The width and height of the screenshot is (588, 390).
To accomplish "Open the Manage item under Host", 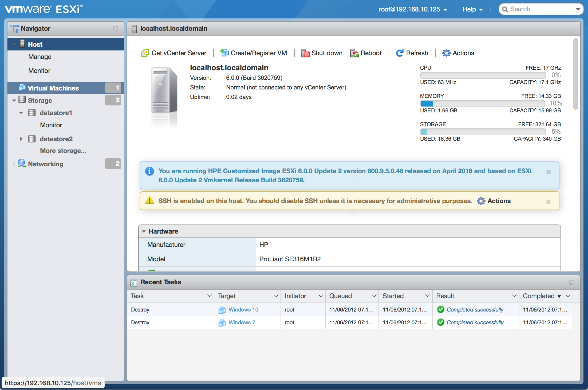I will click(40, 57).
